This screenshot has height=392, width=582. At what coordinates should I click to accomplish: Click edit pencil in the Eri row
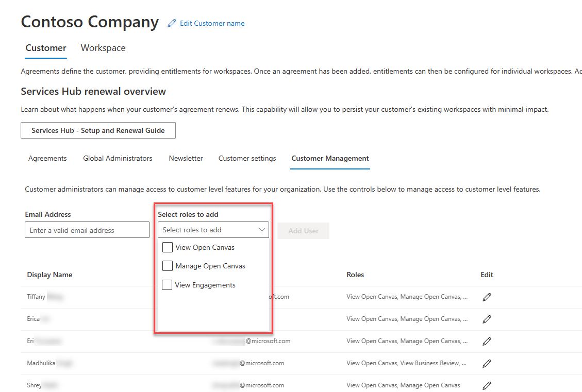click(487, 341)
